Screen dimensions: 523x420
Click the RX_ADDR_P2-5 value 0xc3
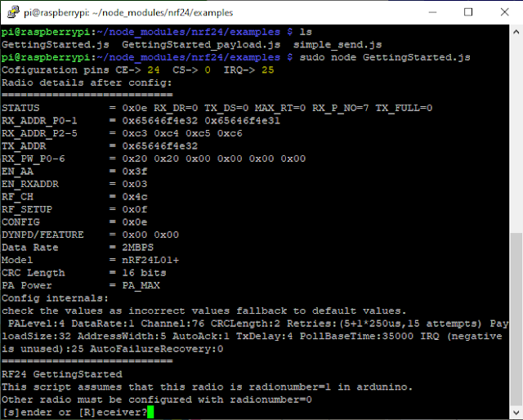[134, 133]
